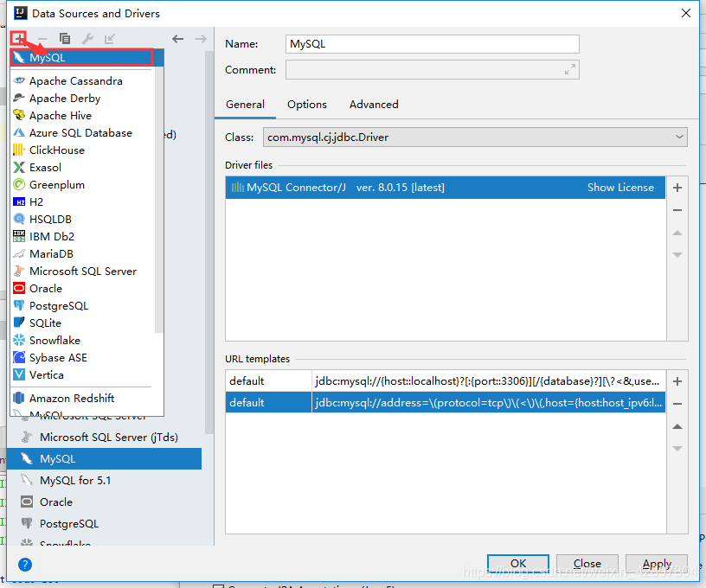706x588 pixels.
Task: Choose Apache Hive from popup list
Action: point(82,116)
